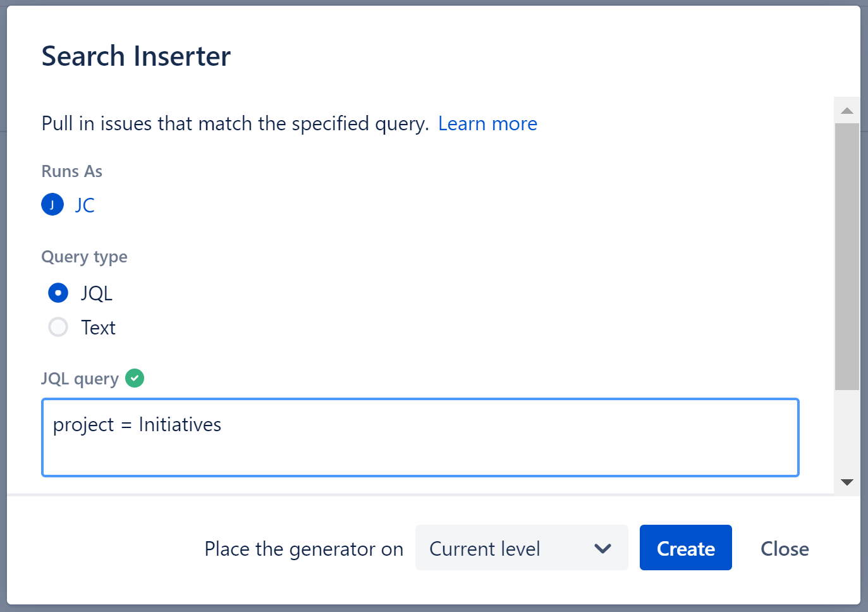Select the query text project = Initiatives
This screenshot has width=868, height=612.
137,424
